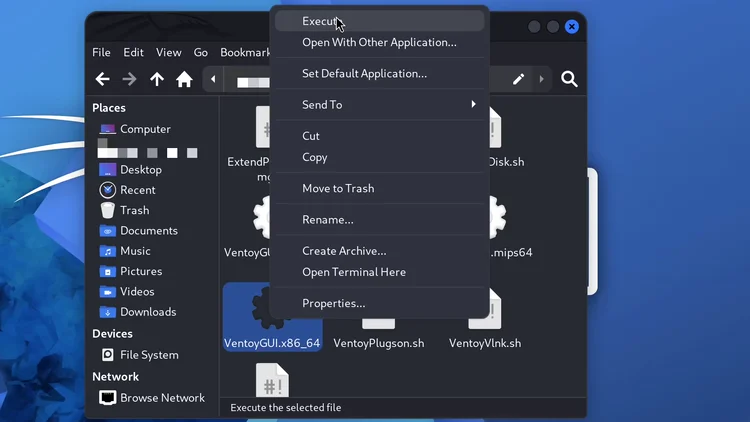Choose Copy in context menu

point(380,157)
